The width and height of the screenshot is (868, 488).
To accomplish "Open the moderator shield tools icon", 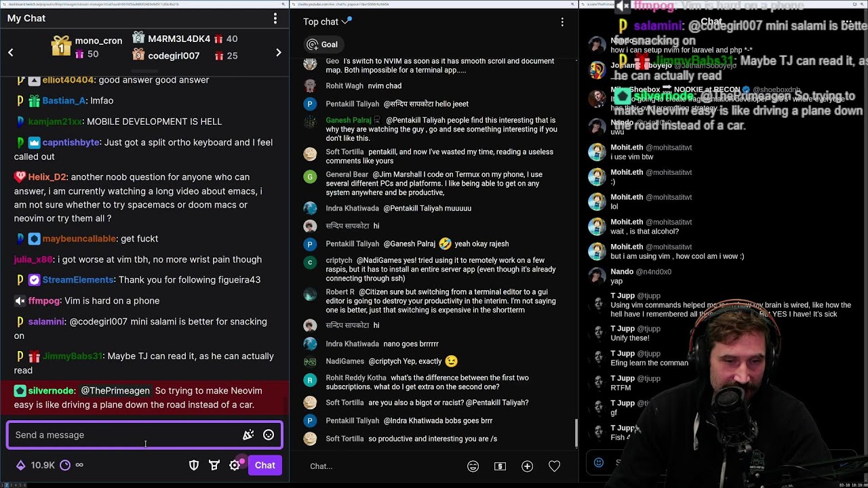I will coord(194,465).
